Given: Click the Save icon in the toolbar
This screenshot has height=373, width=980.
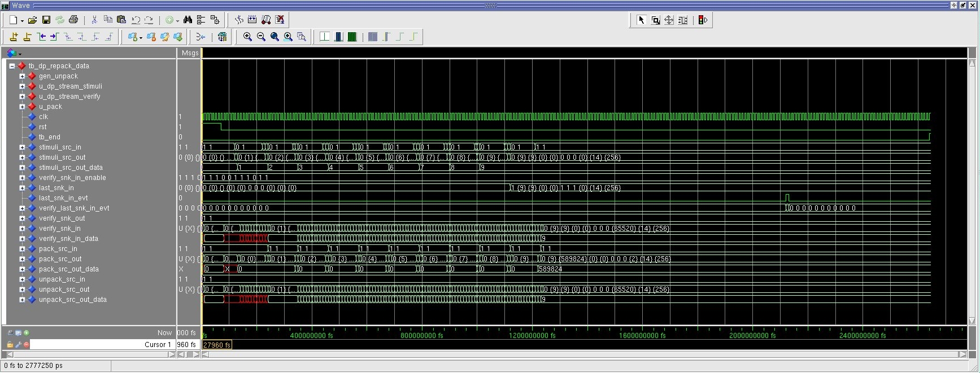Looking at the screenshot, I should [46, 20].
